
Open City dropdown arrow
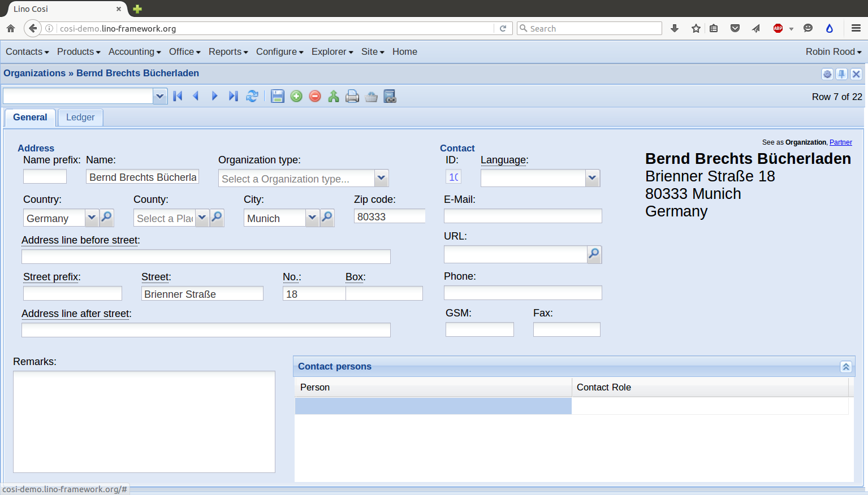coord(312,218)
